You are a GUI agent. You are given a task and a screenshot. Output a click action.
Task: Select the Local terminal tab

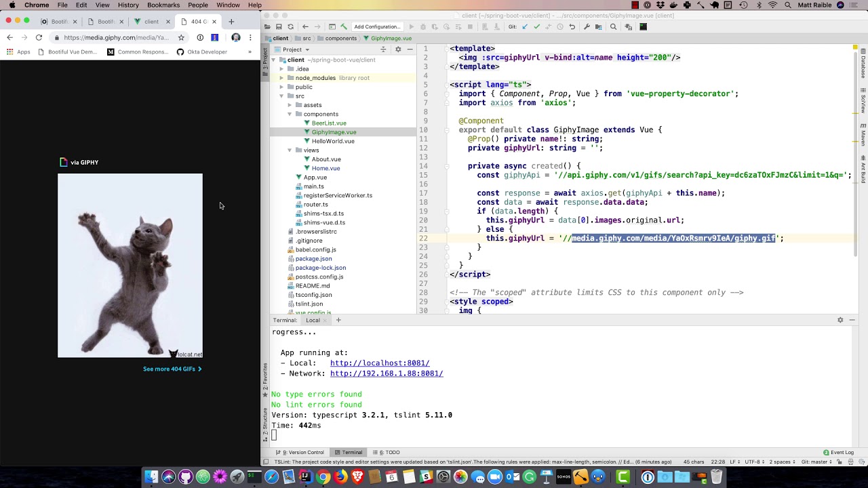coord(313,320)
